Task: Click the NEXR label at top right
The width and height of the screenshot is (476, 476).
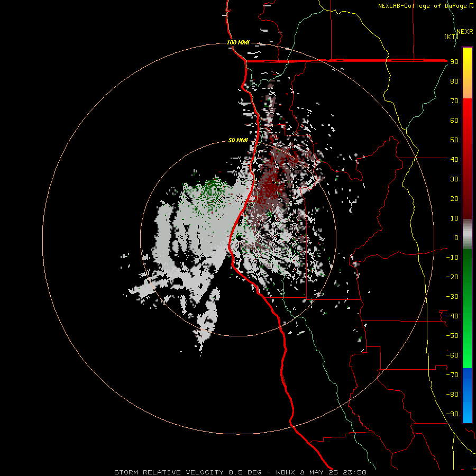Action: pyautogui.click(x=465, y=32)
